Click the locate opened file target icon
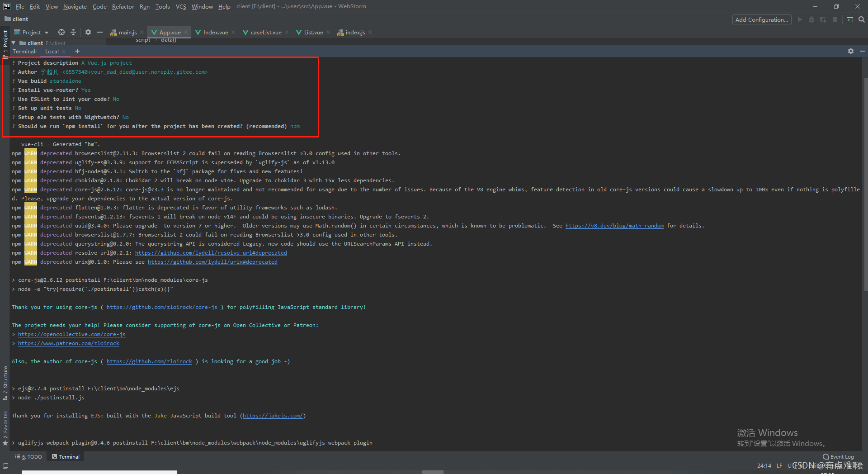Image resolution: width=868 pixels, height=474 pixels. (61, 32)
